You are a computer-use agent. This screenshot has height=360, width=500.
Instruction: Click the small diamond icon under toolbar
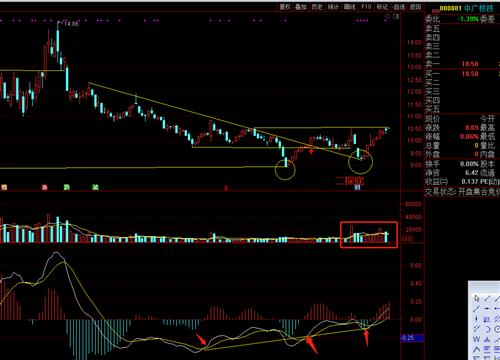387,16
